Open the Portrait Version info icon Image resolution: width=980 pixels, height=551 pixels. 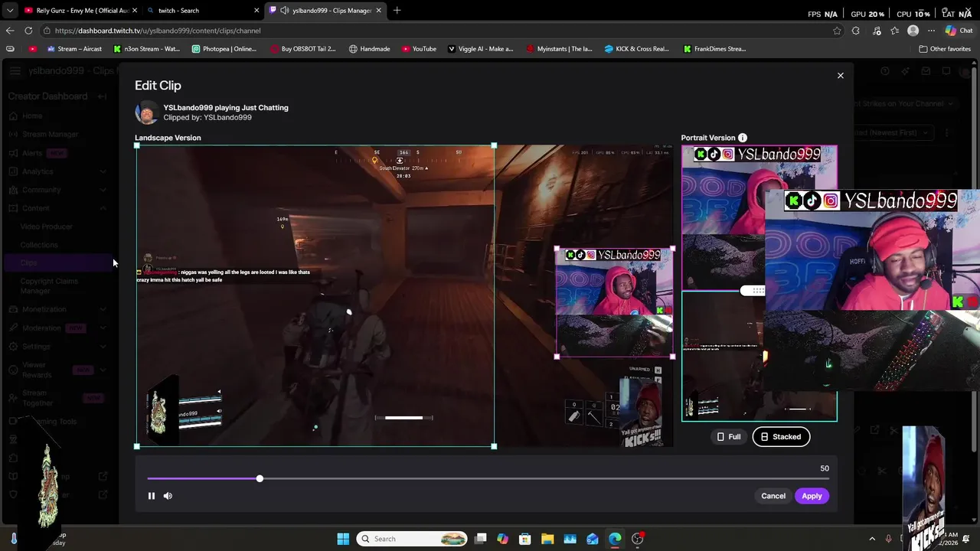tap(742, 138)
